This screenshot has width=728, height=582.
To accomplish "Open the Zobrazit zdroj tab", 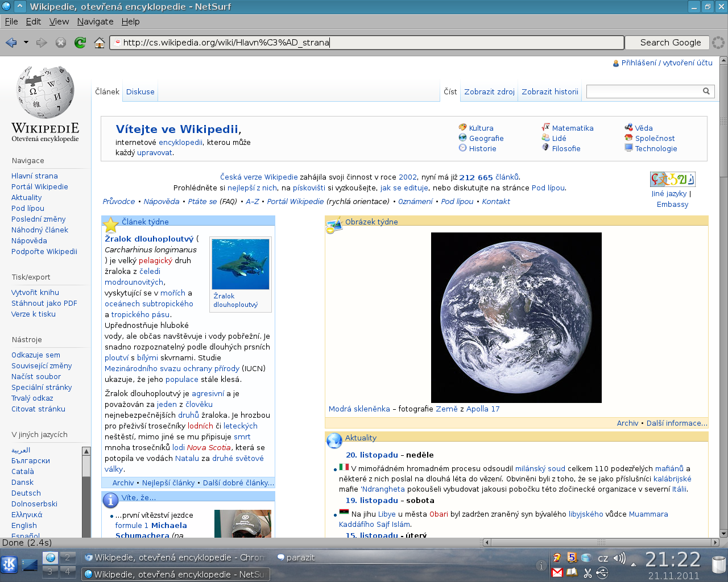I will 489,92.
